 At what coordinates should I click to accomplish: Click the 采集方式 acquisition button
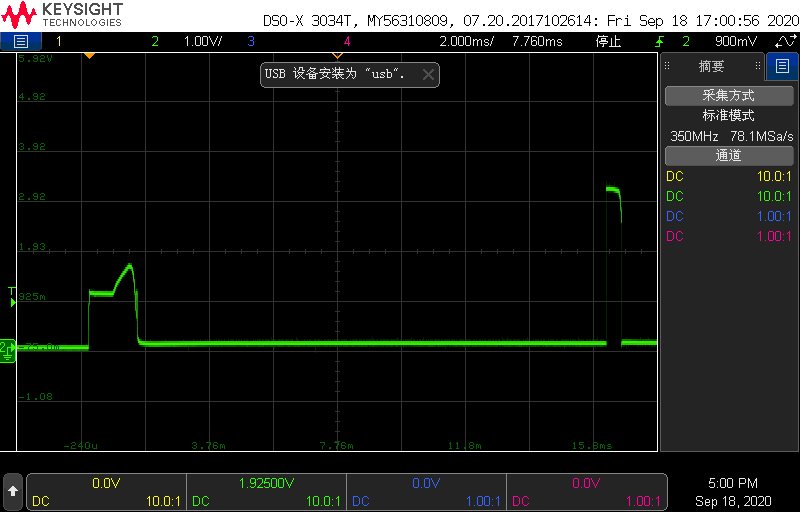tap(729, 96)
